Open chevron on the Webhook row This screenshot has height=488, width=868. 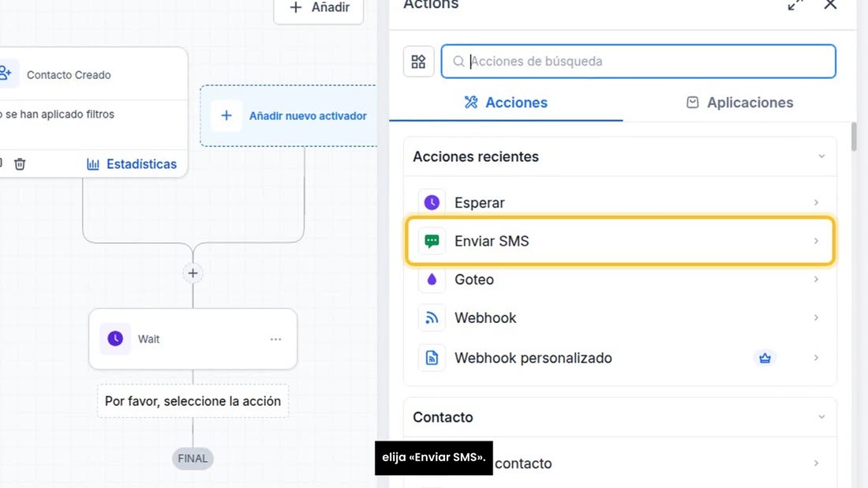coord(816,318)
